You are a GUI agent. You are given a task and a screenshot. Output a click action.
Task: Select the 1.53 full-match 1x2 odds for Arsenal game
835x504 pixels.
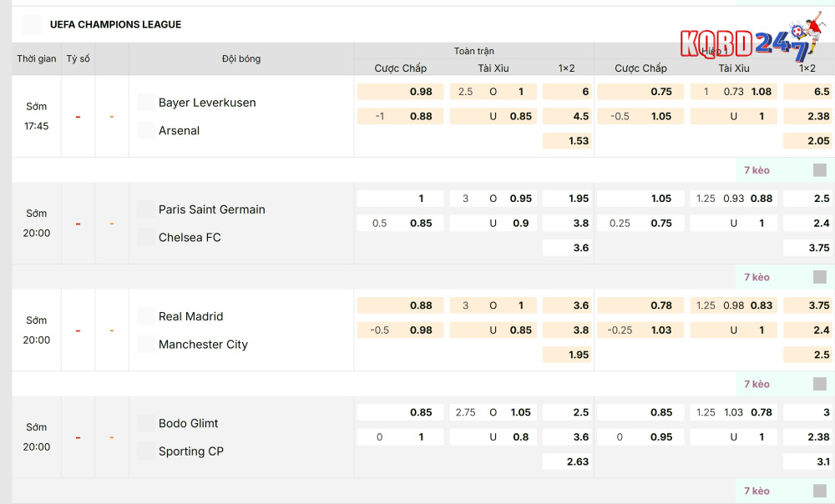(579, 141)
